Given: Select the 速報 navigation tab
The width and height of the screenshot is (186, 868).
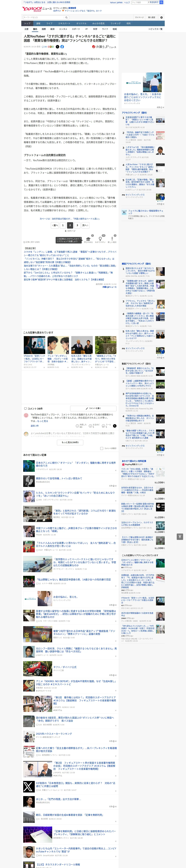Looking at the screenshot, I should click(38, 24).
